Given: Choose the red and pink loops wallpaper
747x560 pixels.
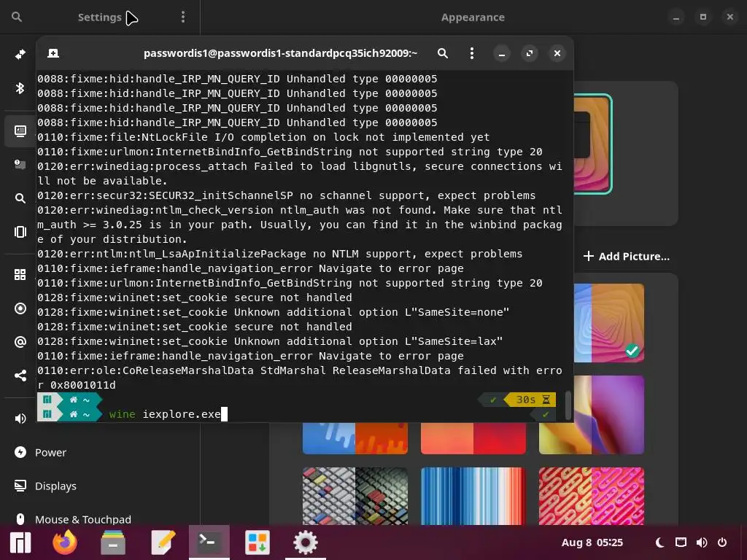Looking at the screenshot, I should click(591, 496).
